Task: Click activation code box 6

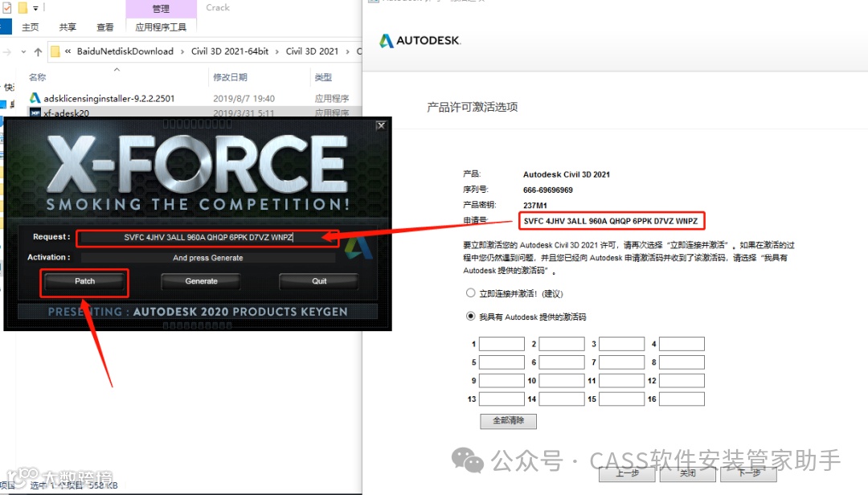Action: point(562,362)
